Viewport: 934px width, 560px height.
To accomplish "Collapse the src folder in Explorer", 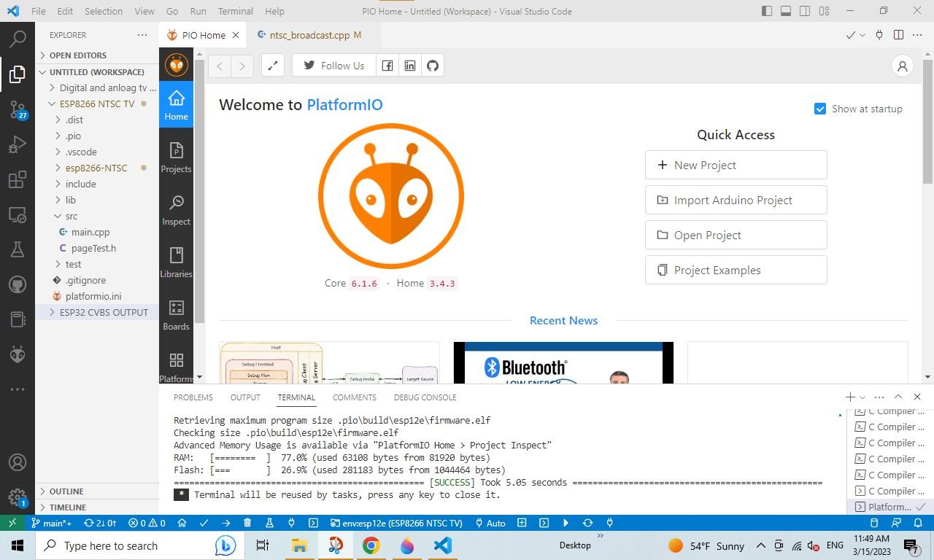I will tap(58, 216).
